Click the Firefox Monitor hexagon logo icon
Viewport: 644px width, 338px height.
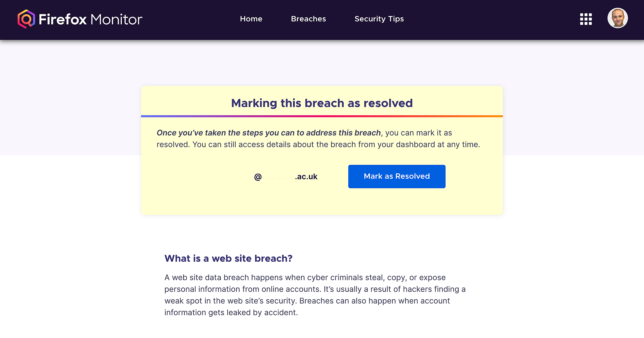26,19
